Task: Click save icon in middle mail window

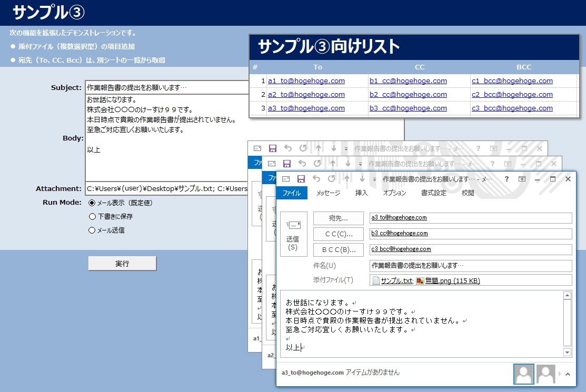Action: (x=286, y=164)
